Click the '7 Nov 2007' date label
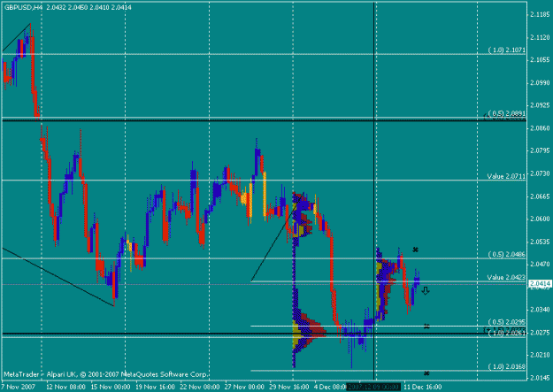 point(19,387)
